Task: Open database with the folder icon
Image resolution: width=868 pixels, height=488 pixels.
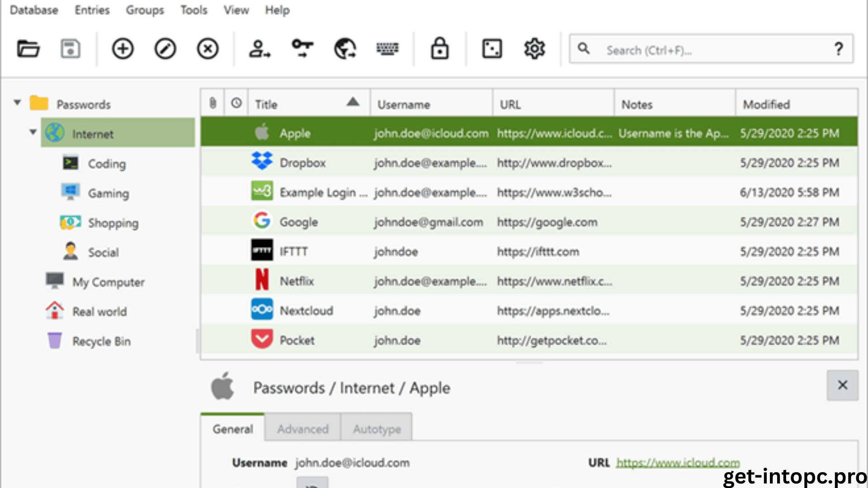Action: pyautogui.click(x=28, y=49)
